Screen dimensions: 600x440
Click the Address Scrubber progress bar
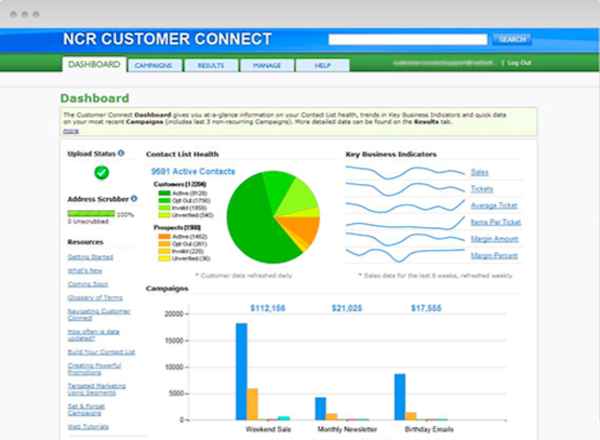coord(91,213)
